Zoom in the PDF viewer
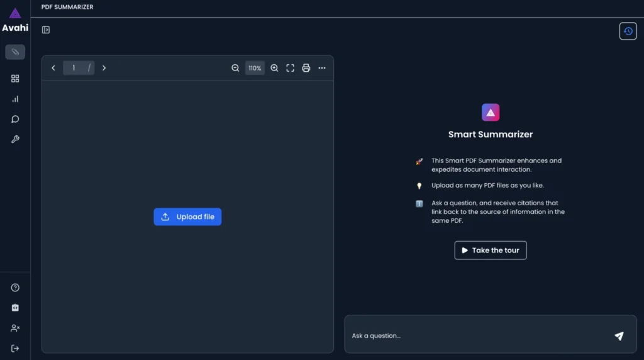Screen dimensions: 644x360 coord(274,68)
